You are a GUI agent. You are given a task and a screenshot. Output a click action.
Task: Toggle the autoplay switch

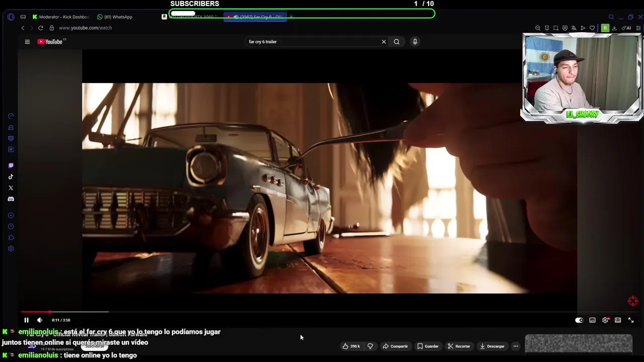coord(579,320)
